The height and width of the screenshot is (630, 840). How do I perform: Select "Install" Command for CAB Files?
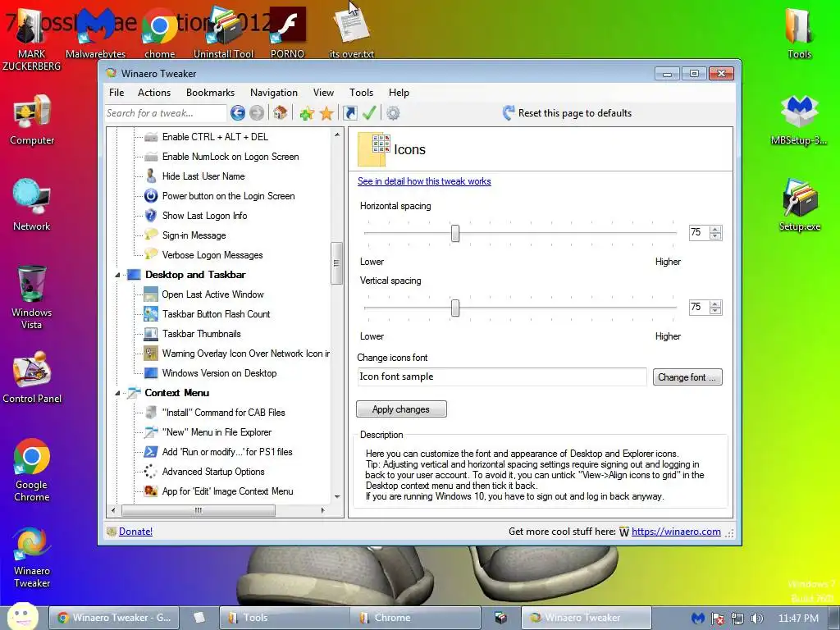point(223,413)
